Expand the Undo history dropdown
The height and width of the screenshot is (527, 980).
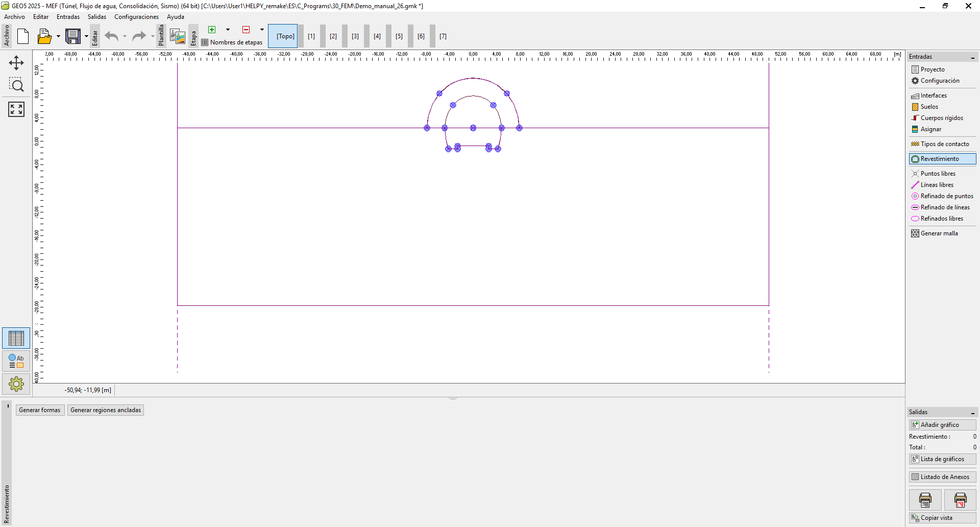(x=125, y=36)
